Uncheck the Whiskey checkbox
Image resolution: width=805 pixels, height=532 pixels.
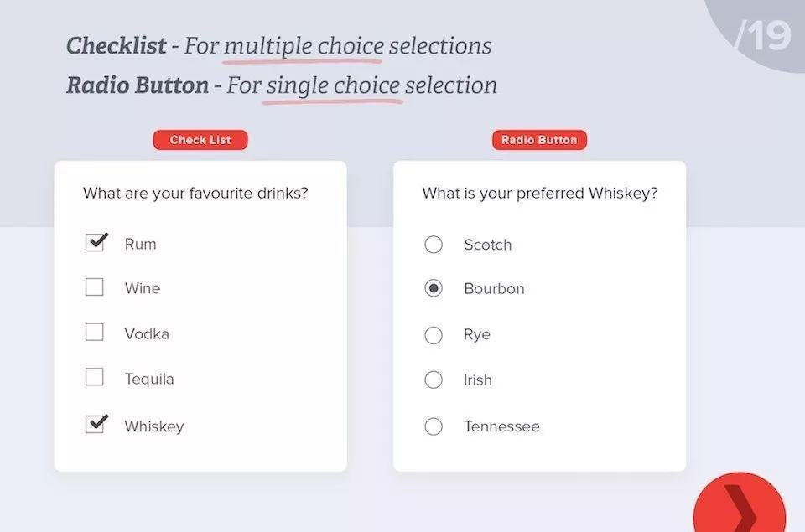pos(95,425)
